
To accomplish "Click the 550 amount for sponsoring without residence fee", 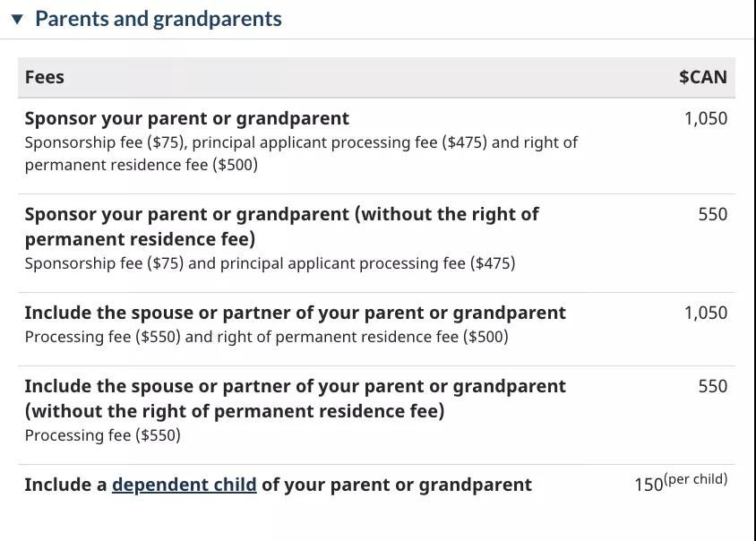I will pos(712,214).
